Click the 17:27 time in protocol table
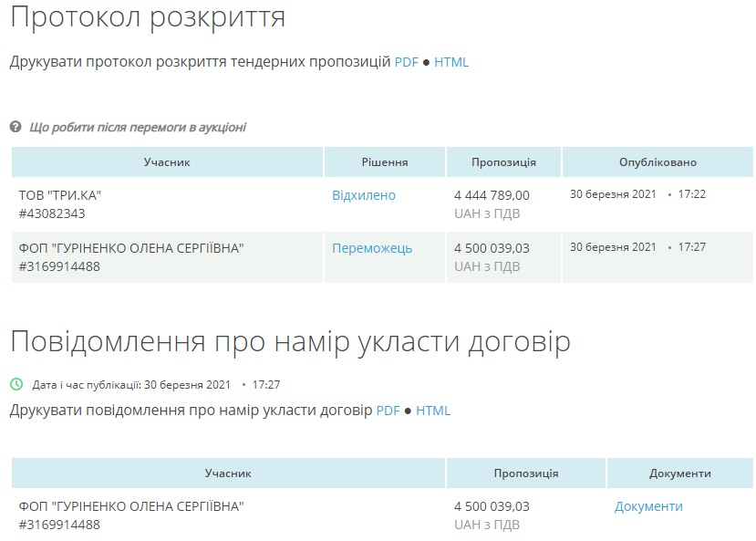The width and height of the screenshot is (756, 541). click(692, 247)
